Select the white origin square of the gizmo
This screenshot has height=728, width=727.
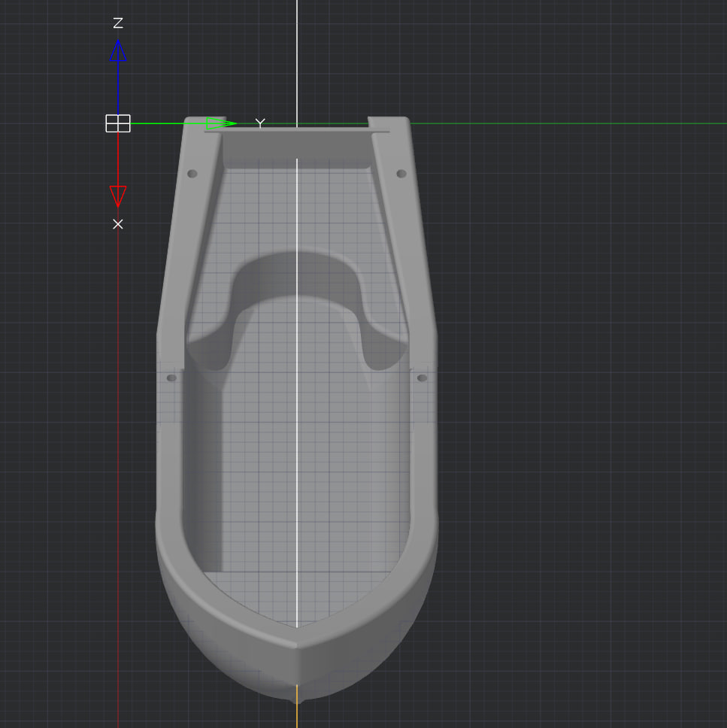click(x=118, y=123)
